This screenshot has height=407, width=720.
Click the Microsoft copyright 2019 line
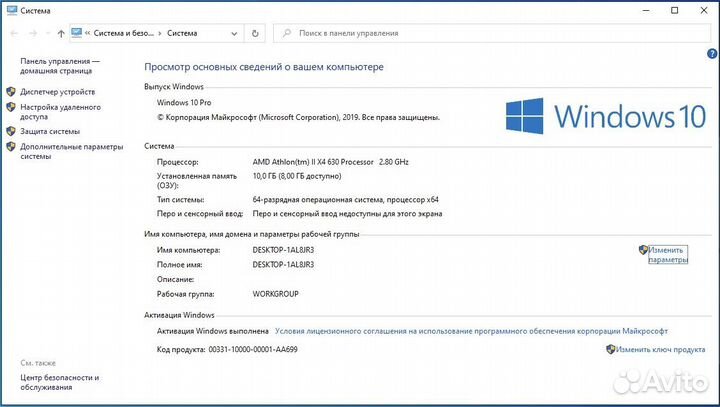(298, 118)
